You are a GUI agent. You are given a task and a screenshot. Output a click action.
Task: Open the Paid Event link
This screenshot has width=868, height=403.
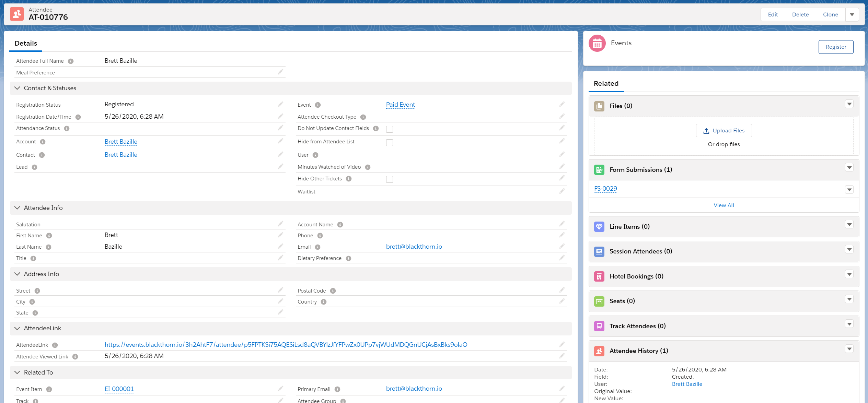pyautogui.click(x=400, y=105)
